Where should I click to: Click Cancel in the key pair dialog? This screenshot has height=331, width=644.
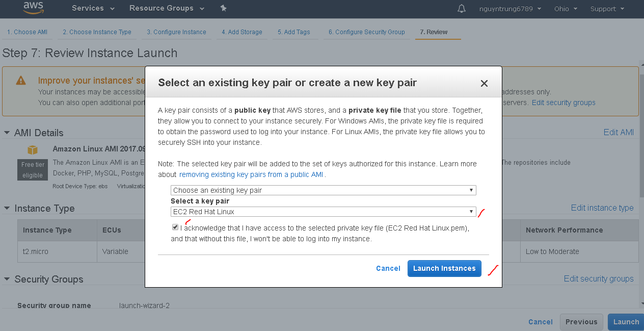click(x=388, y=268)
